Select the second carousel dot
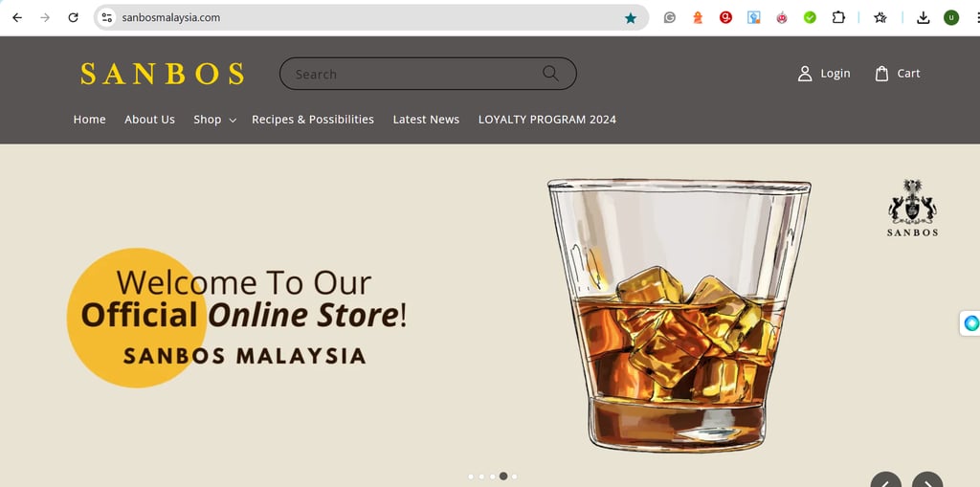 click(481, 476)
